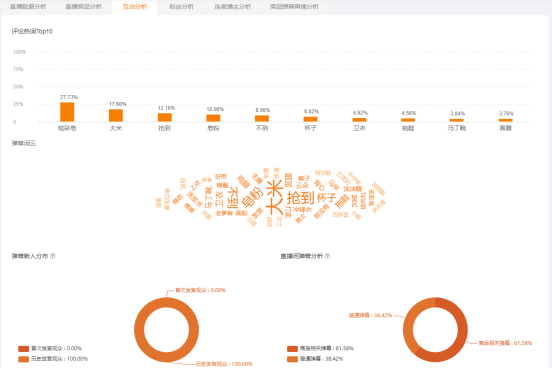Screen dimensions: 552x368
Task: Click the 大米 axis label under bar chart
Action: 116,128
